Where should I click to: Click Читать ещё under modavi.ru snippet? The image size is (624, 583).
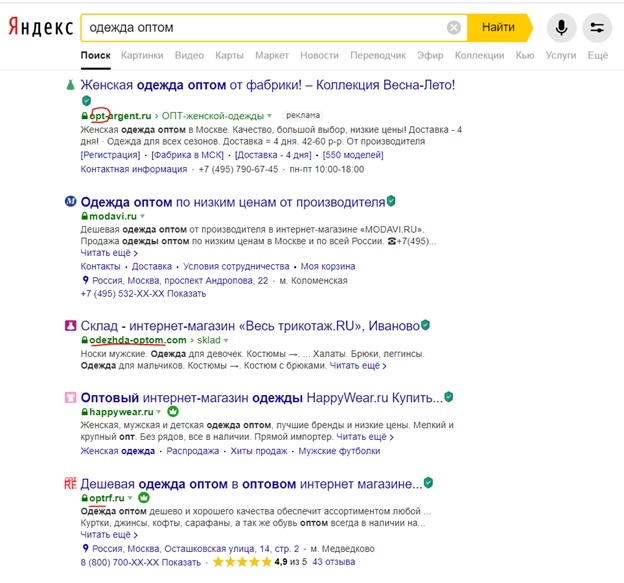(109, 253)
